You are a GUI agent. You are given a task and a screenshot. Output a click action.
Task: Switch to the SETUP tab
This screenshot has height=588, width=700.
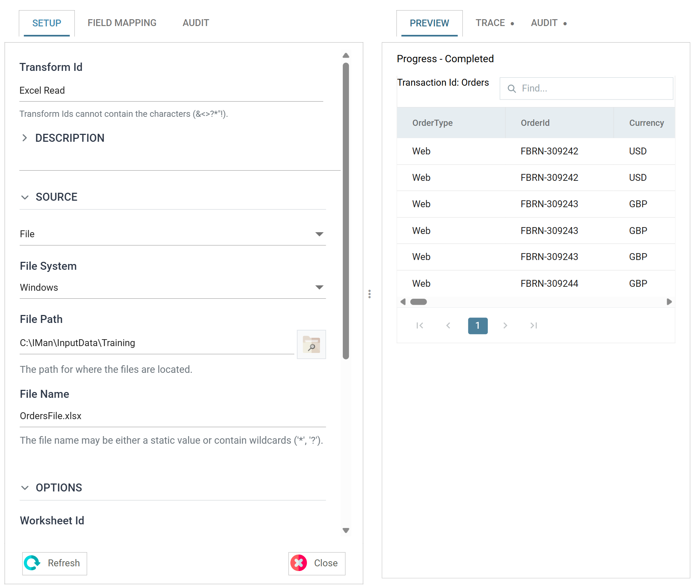click(x=47, y=23)
